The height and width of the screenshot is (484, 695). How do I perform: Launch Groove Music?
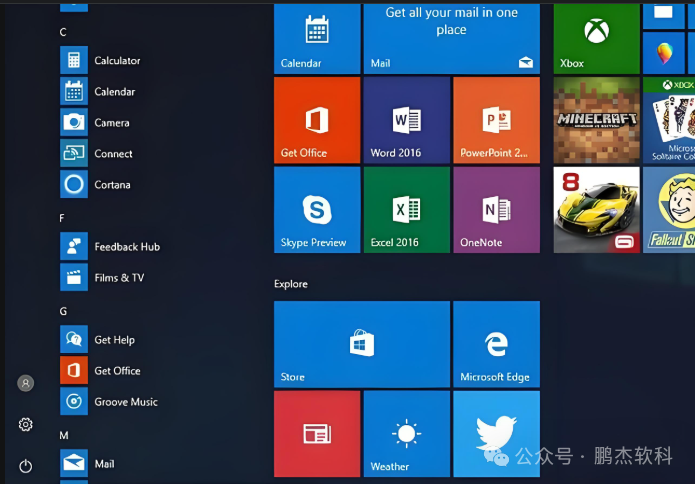point(109,402)
